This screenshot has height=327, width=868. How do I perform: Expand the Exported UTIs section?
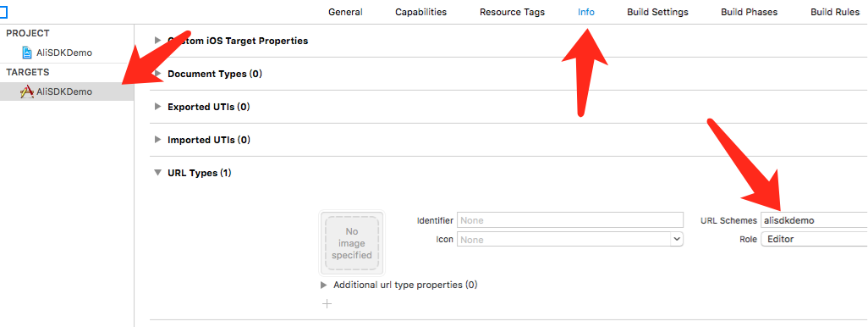click(x=157, y=107)
